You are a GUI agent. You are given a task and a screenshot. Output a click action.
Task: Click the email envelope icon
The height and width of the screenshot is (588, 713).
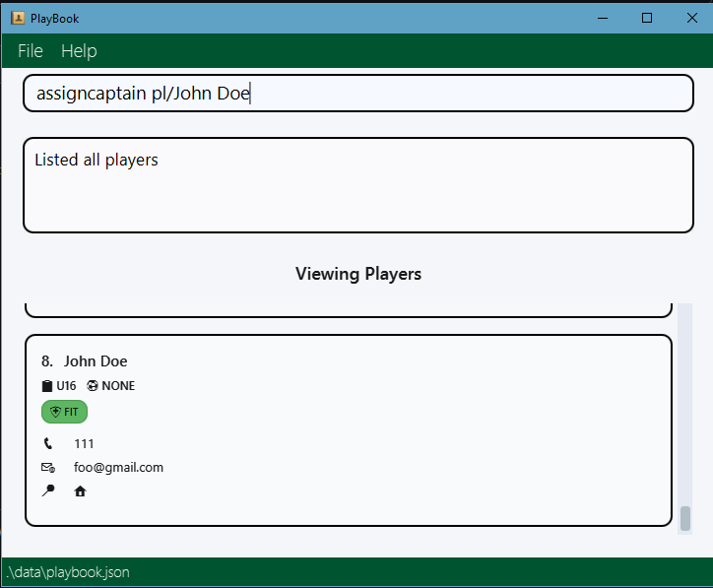click(x=48, y=468)
